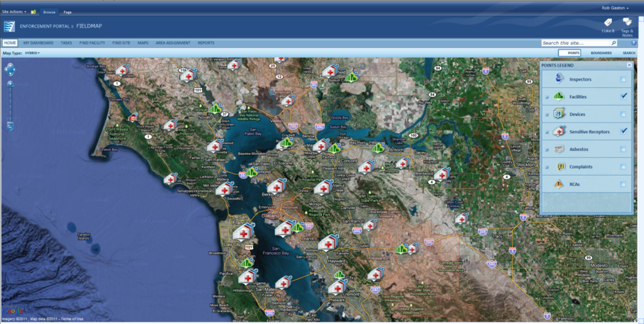Viewport: 644px width, 324px height.
Task: Click the green facility marker near San Leandro
Action: pos(297,226)
